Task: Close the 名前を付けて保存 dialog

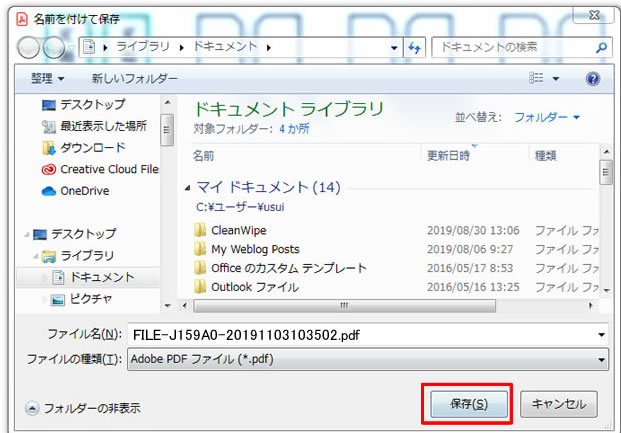Action: (x=594, y=15)
